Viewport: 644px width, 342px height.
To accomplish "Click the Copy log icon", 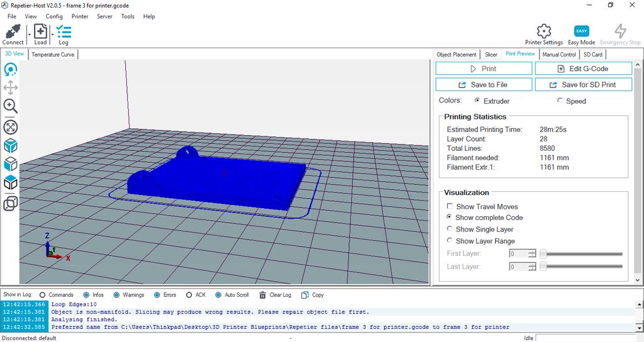I will (x=305, y=295).
